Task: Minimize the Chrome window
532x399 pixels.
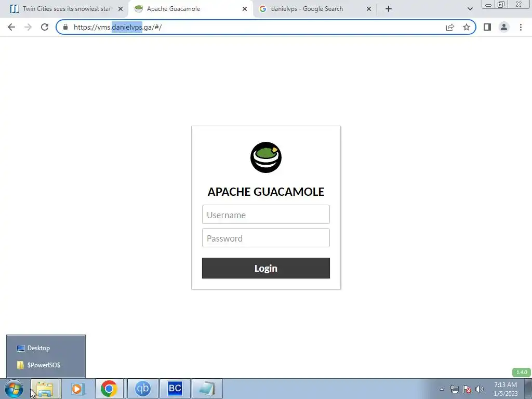Action: pos(488,4)
